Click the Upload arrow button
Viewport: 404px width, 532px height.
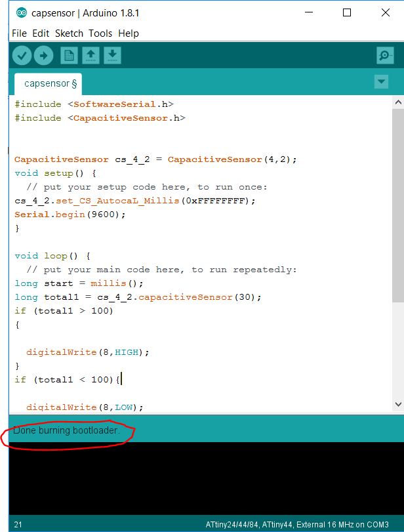[43, 55]
